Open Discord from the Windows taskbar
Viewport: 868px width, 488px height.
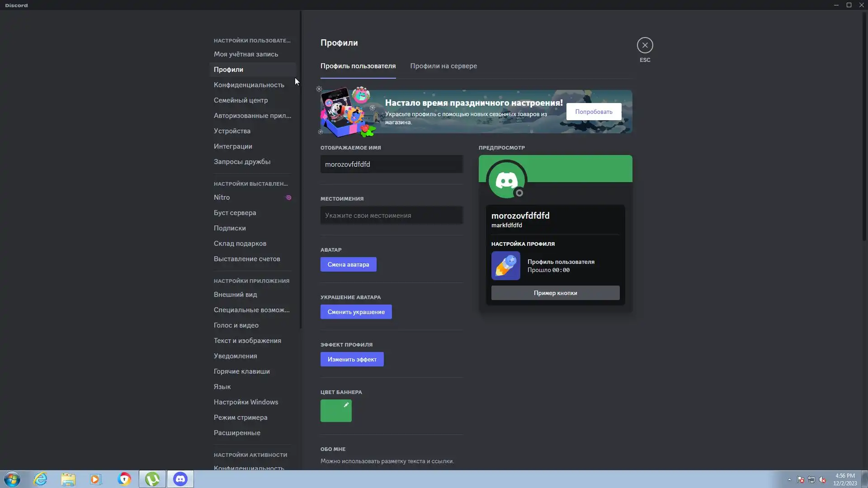(180, 479)
